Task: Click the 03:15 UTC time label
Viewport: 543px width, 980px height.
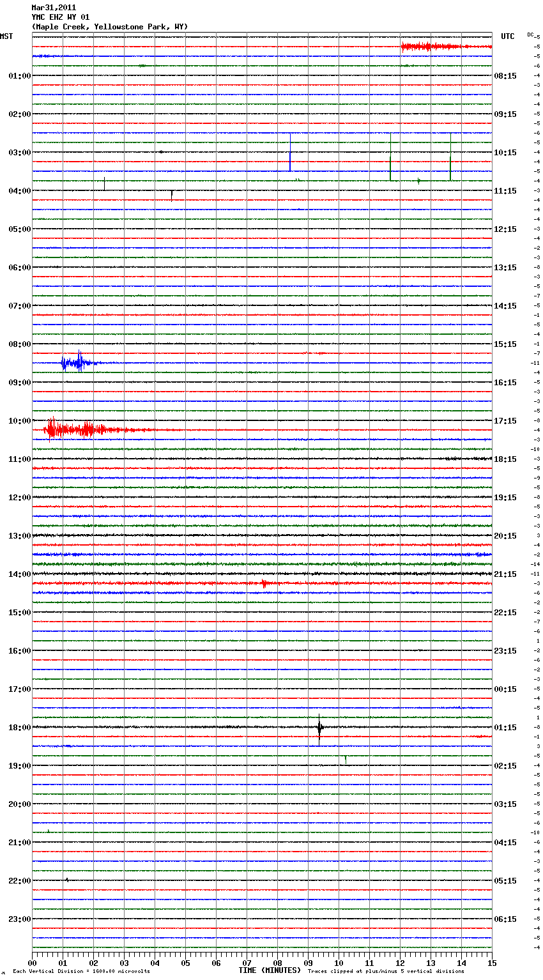Action: 505,804
